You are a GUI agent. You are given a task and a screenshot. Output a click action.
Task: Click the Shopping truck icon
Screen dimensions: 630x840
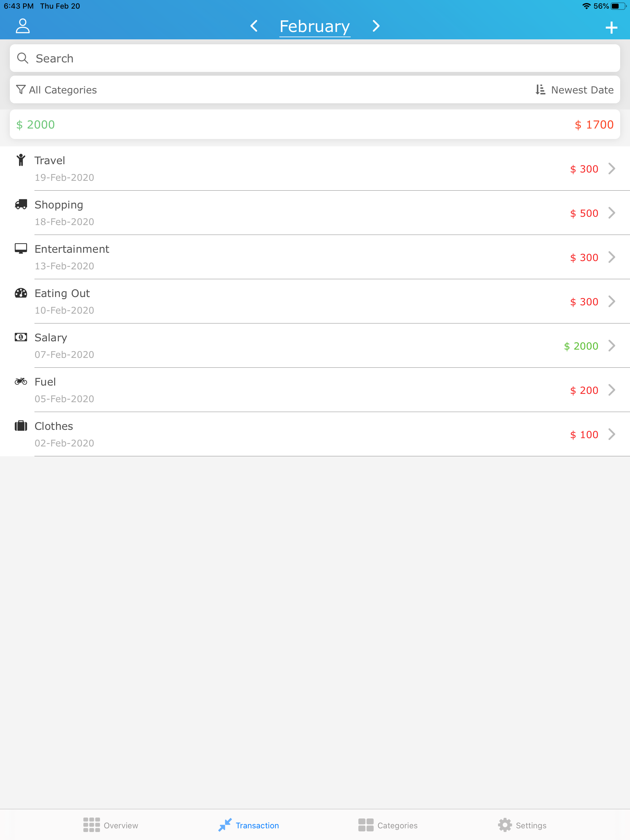21,205
